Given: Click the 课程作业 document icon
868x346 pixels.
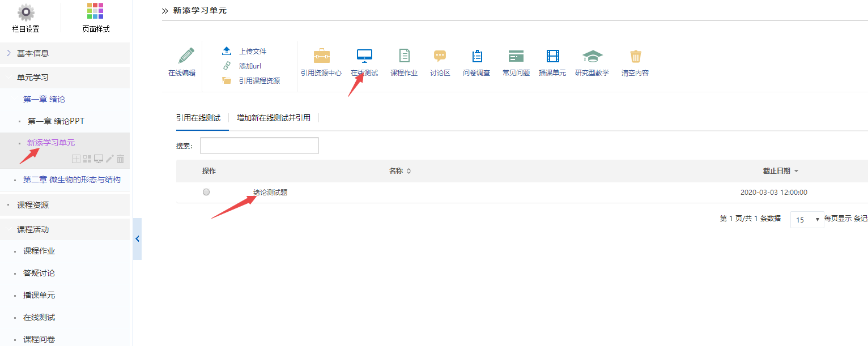Looking at the screenshot, I should pos(404,56).
